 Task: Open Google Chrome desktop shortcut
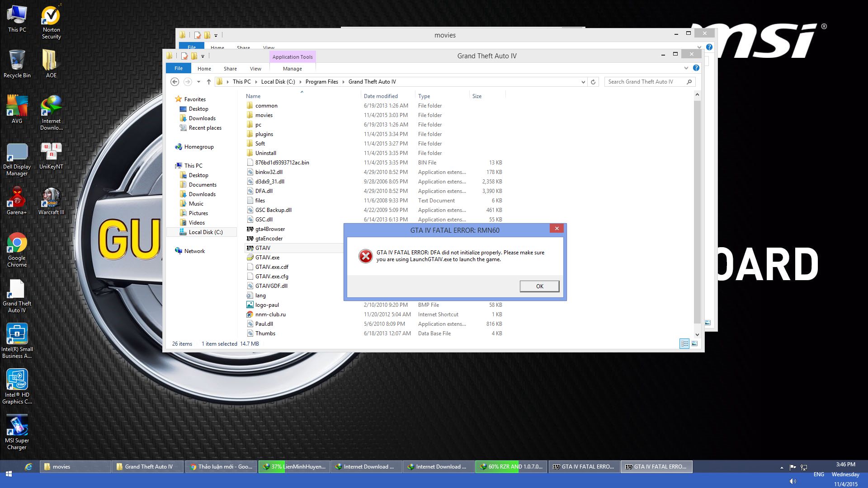click(17, 250)
